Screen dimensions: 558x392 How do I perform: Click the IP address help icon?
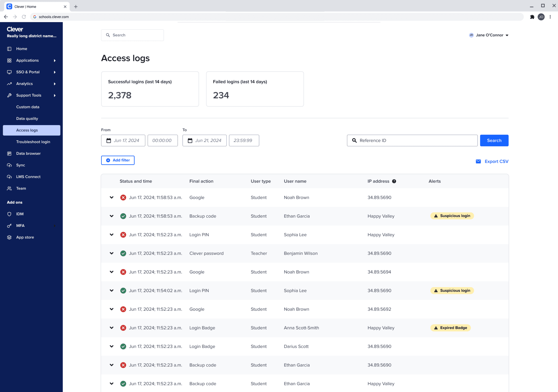pyautogui.click(x=394, y=181)
